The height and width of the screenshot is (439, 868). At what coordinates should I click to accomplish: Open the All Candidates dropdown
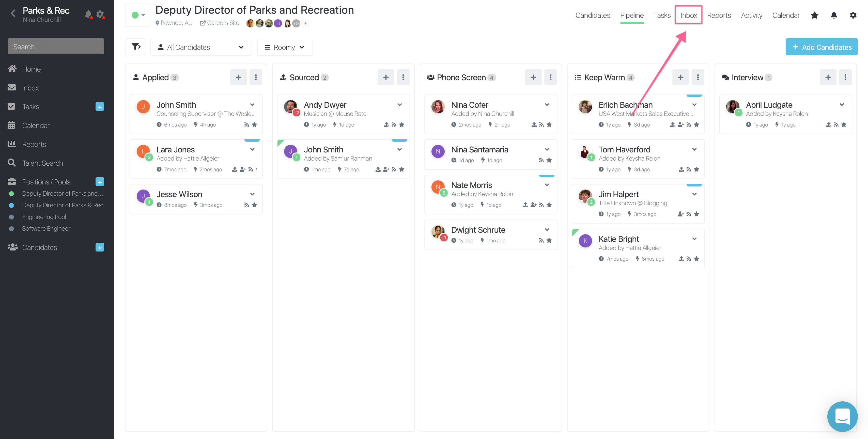click(201, 47)
